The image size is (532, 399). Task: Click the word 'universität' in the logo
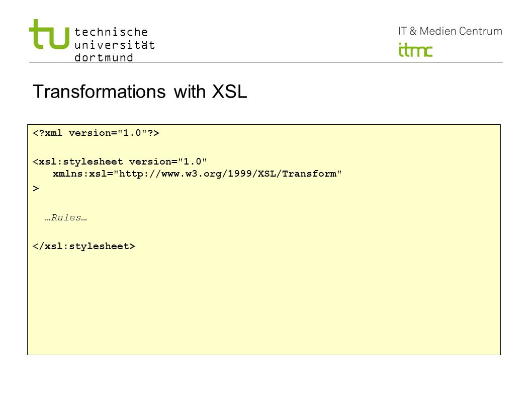(114, 45)
